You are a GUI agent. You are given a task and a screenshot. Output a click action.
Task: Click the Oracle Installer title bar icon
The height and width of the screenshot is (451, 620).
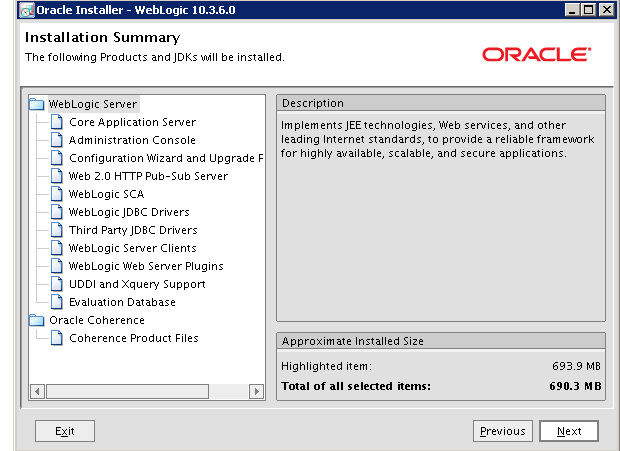coord(27,10)
